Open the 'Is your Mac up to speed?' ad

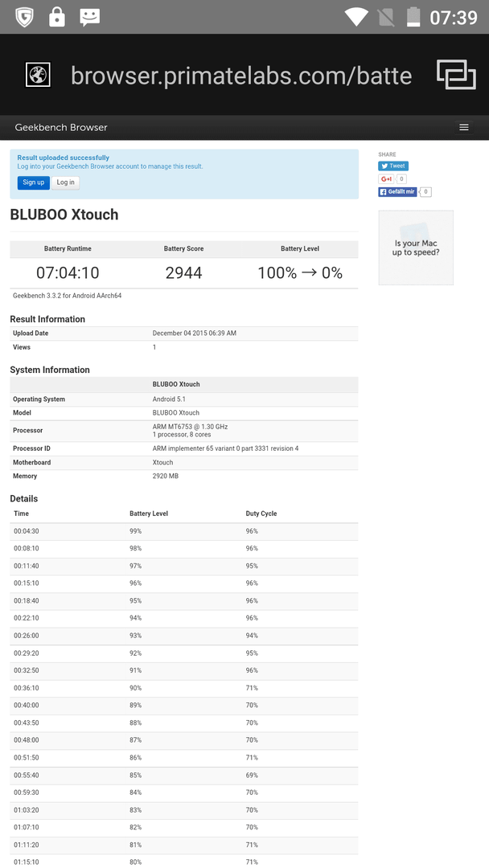(x=416, y=248)
